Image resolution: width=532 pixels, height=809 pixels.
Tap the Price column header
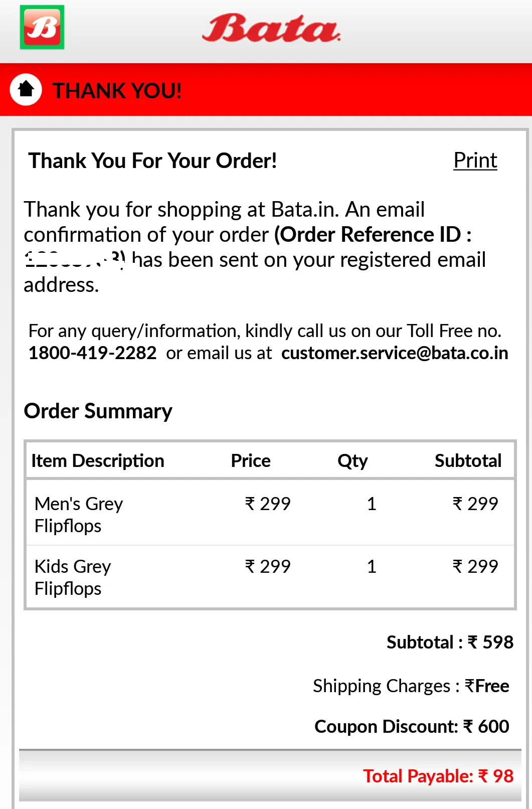(x=251, y=460)
